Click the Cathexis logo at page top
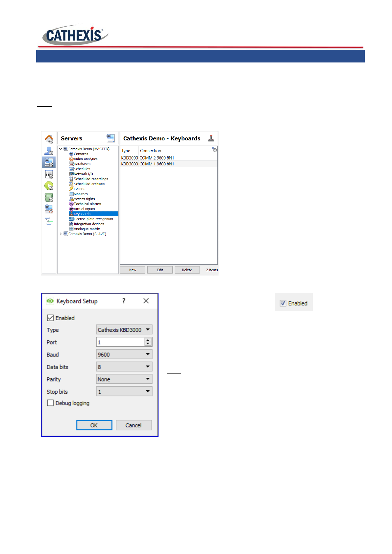 [x=75, y=35]
